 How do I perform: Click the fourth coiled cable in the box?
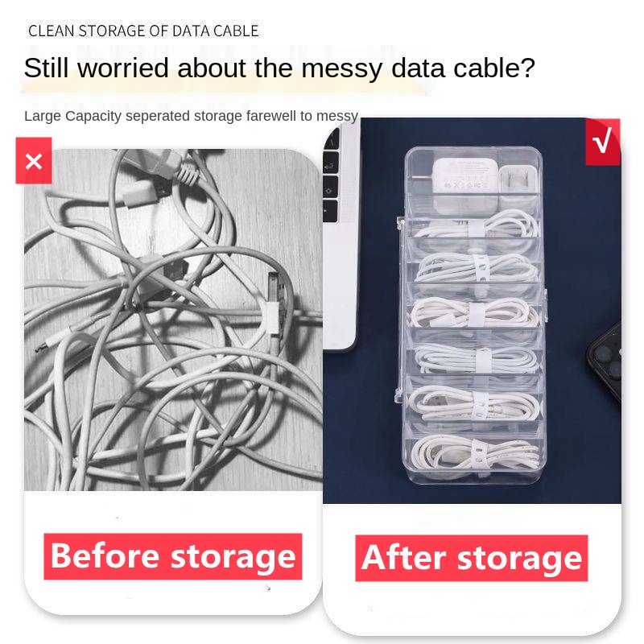pos(477,358)
